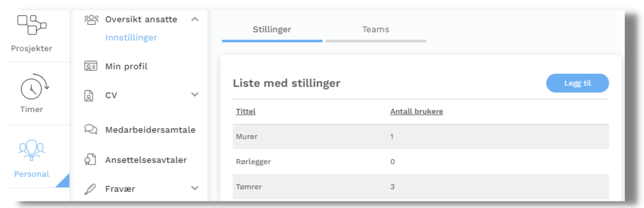
Task: Open the Prosjekter module icon
Action: click(x=32, y=25)
